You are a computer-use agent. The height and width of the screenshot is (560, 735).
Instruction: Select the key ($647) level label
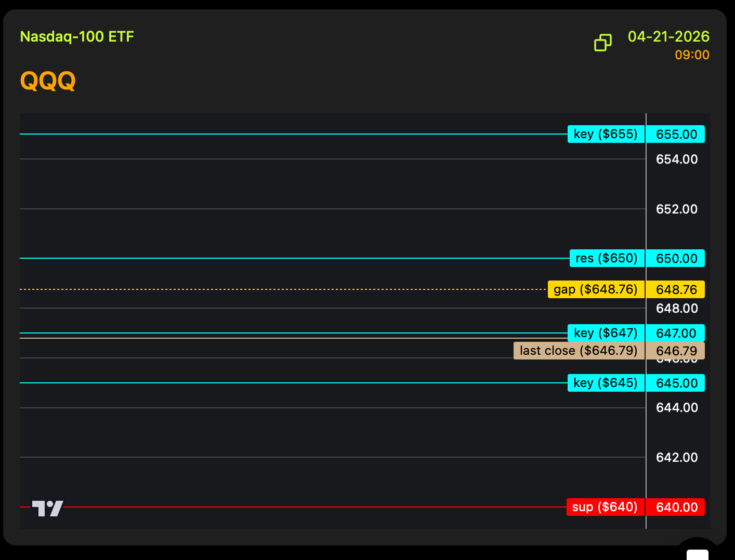point(606,333)
